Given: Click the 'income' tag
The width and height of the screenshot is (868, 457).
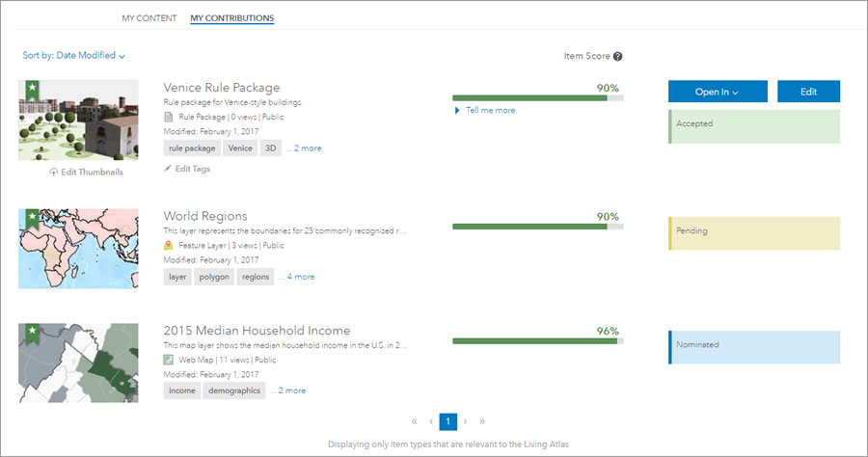Looking at the screenshot, I should (182, 390).
